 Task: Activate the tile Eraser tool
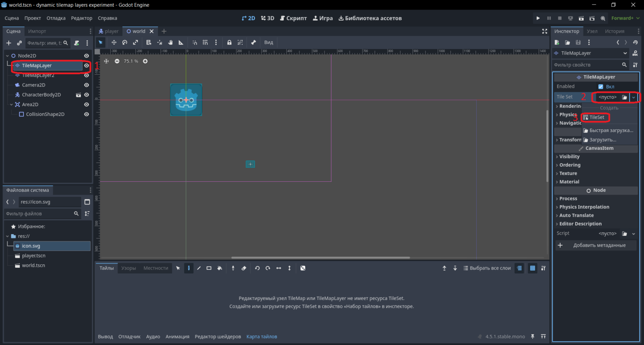pos(244,268)
